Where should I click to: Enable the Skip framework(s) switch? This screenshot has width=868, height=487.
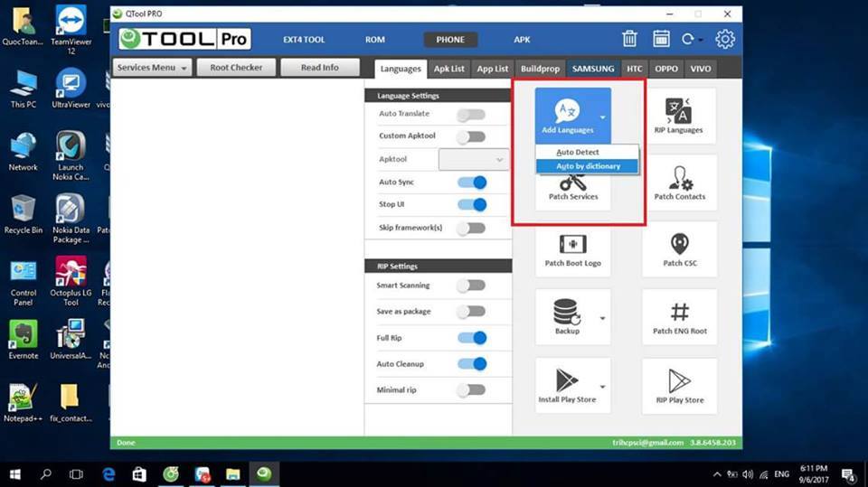tap(471, 228)
